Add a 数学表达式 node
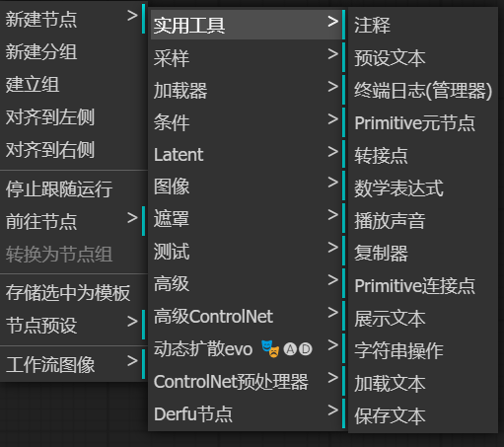Image resolution: width=504 pixels, height=447 pixels. pyautogui.click(x=423, y=187)
